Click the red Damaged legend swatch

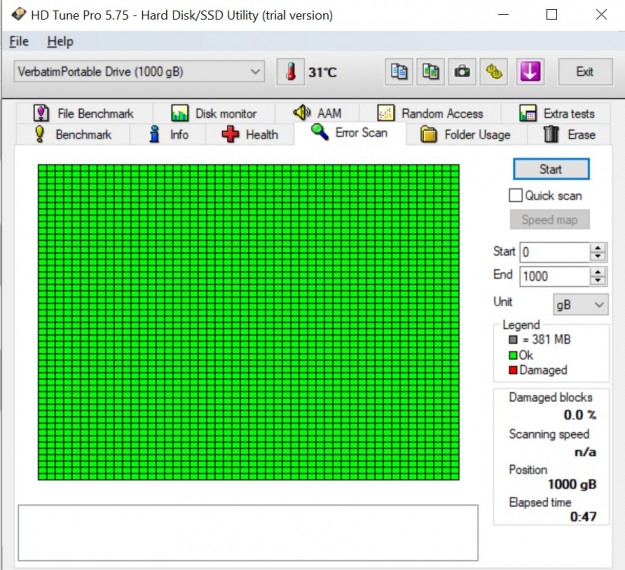tap(513, 371)
